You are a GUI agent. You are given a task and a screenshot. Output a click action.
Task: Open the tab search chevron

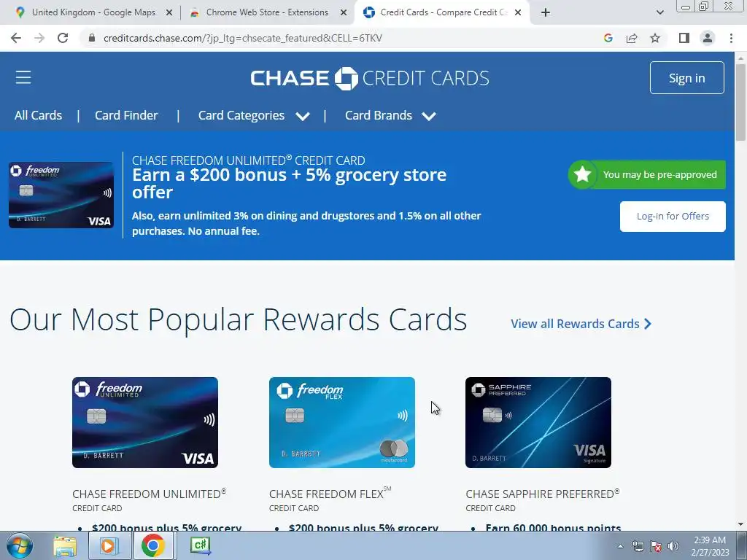point(659,12)
